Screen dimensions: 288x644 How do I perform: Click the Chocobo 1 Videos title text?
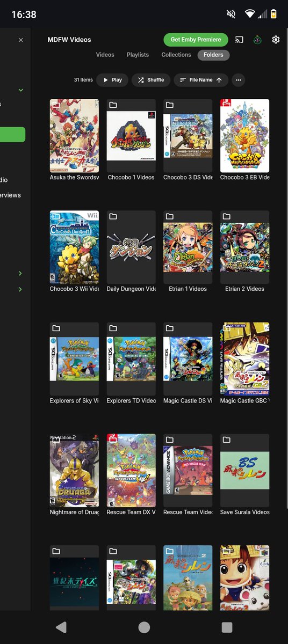tap(131, 177)
